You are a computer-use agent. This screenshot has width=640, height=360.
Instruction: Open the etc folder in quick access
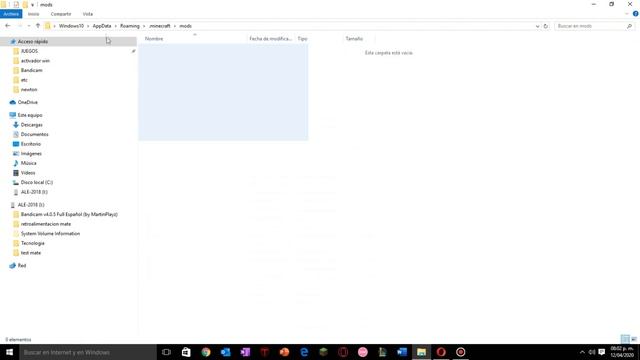tap(24, 80)
